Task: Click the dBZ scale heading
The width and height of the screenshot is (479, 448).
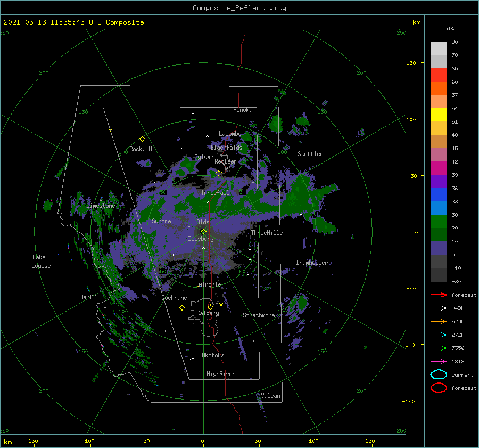Action: point(451,28)
